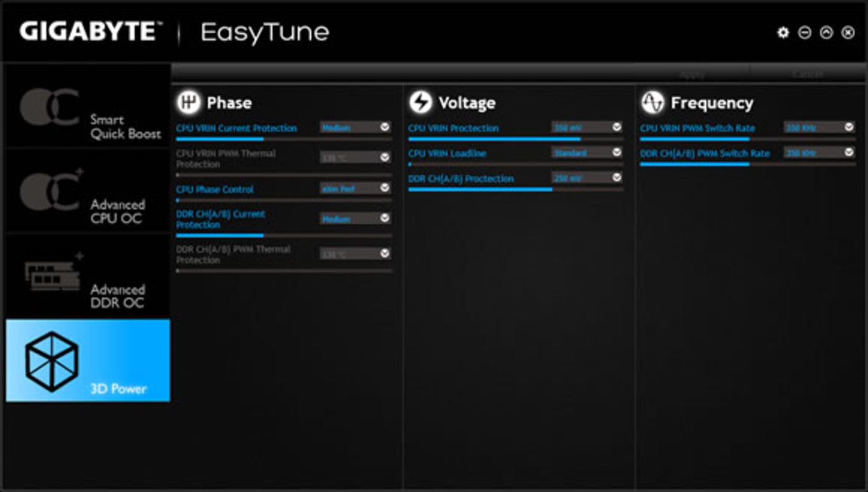Click the dimmed Apply button

(x=692, y=74)
